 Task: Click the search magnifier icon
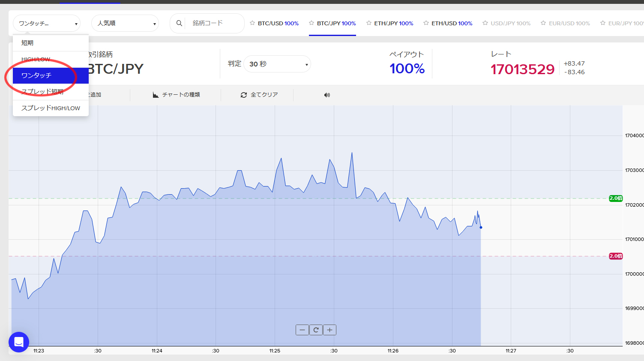click(x=180, y=23)
